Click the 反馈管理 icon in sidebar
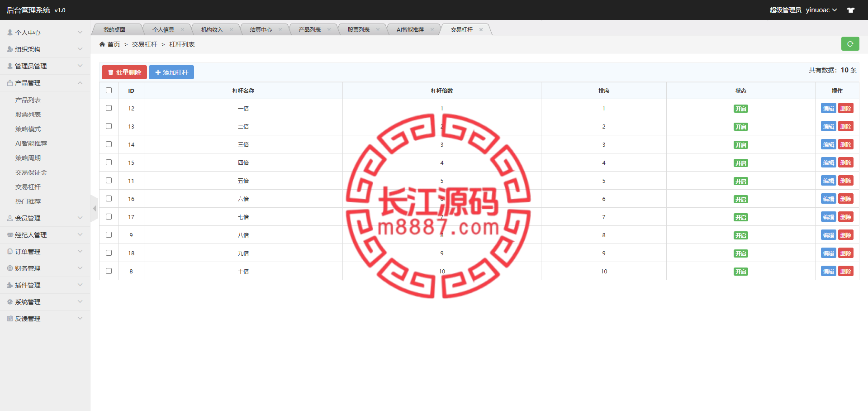868x411 pixels. coord(10,319)
